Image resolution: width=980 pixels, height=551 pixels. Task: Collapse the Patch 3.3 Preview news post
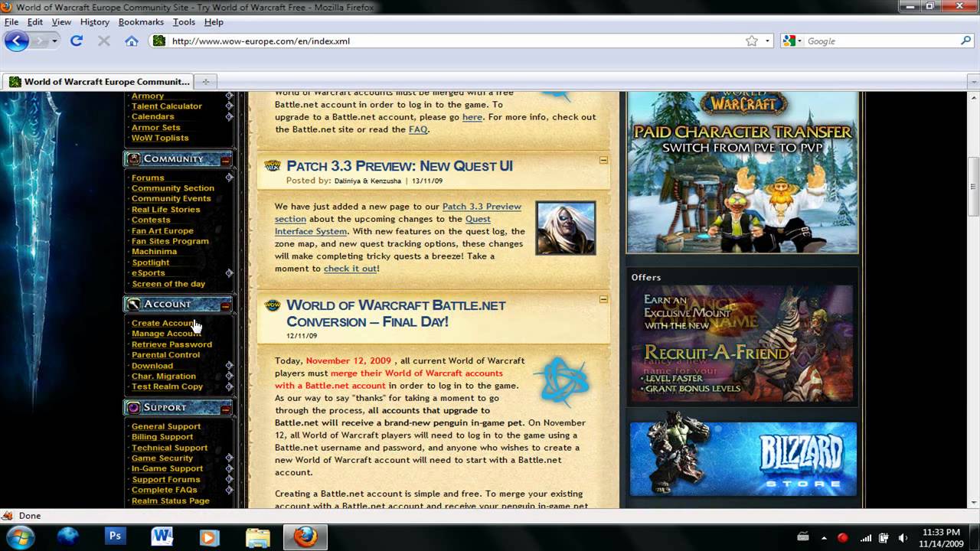point(603,160)
